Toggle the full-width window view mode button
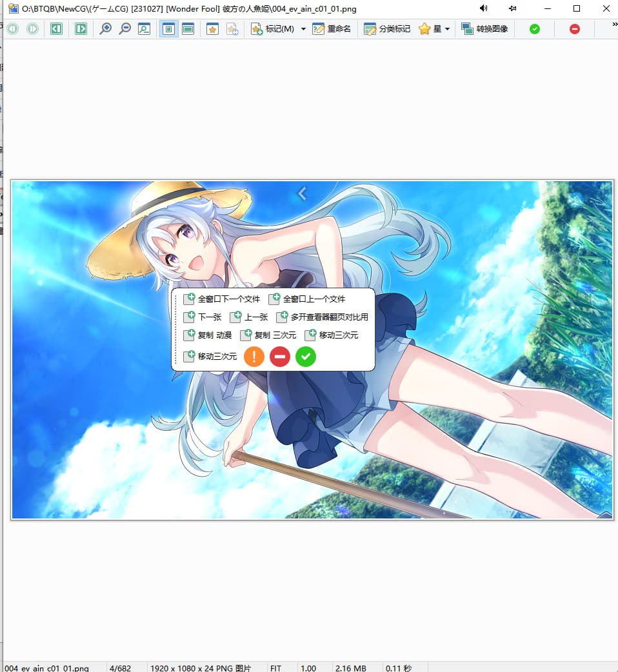 click(188, 29)
